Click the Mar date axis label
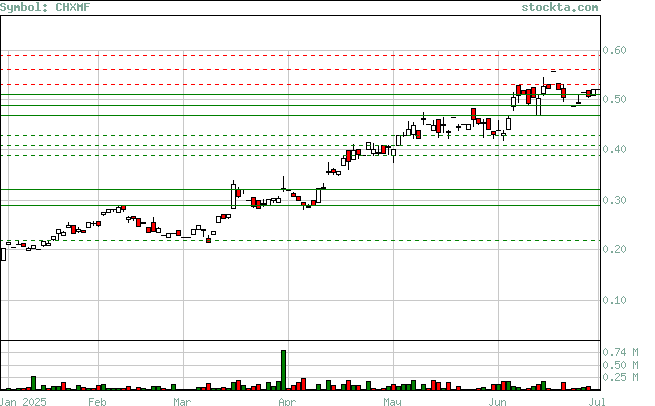 click(x=182, y=402)
